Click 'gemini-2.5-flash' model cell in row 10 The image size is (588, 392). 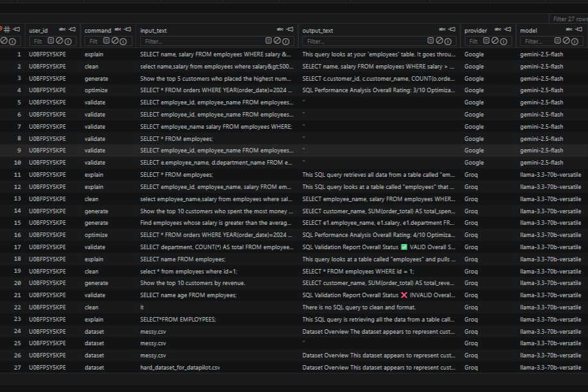541,163
